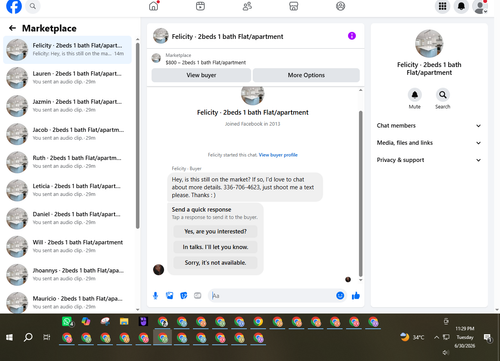Click the View buyer button
This screenshot has height=361, width=500.
click(x=201, y=75)
